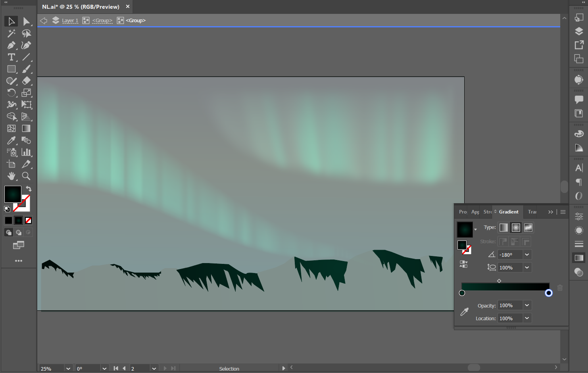Select the Selection tool (black arrow)
Image resolution: width=588 pixels, height=373 pixels.
click(11, 21)
